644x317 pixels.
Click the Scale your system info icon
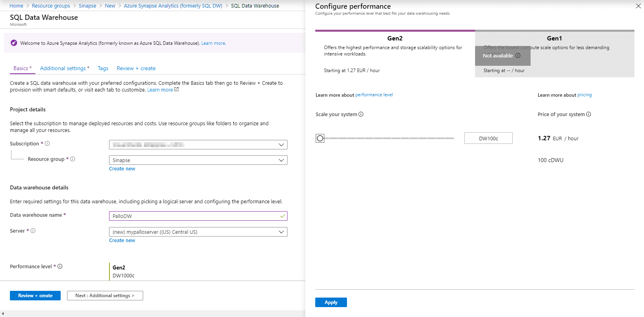361,114
